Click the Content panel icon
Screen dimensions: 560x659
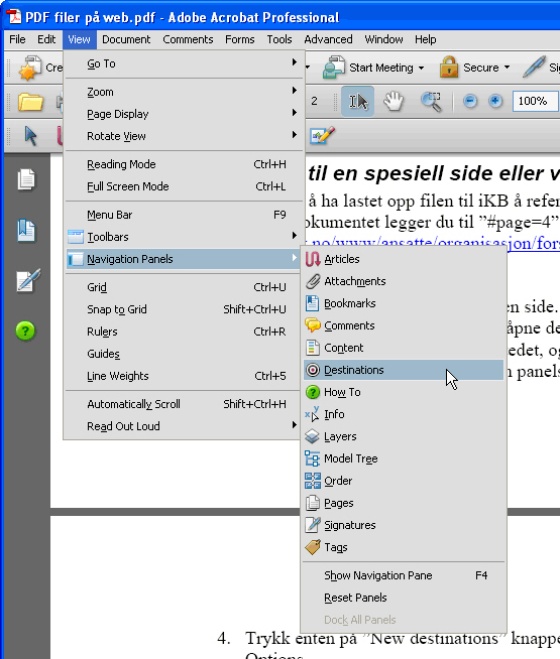click(x=312, y=348)
